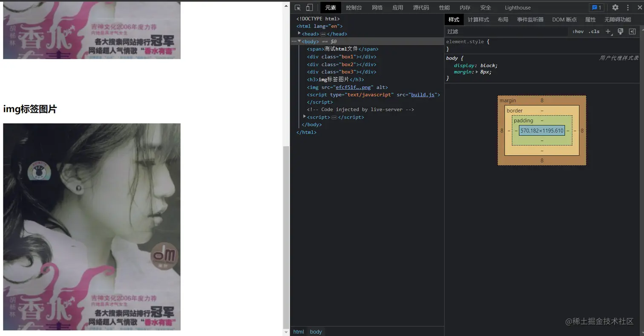Screen dimensions: 644x336
Task: Follow the efcf51f….png image source link
Action: coord(353,87)
